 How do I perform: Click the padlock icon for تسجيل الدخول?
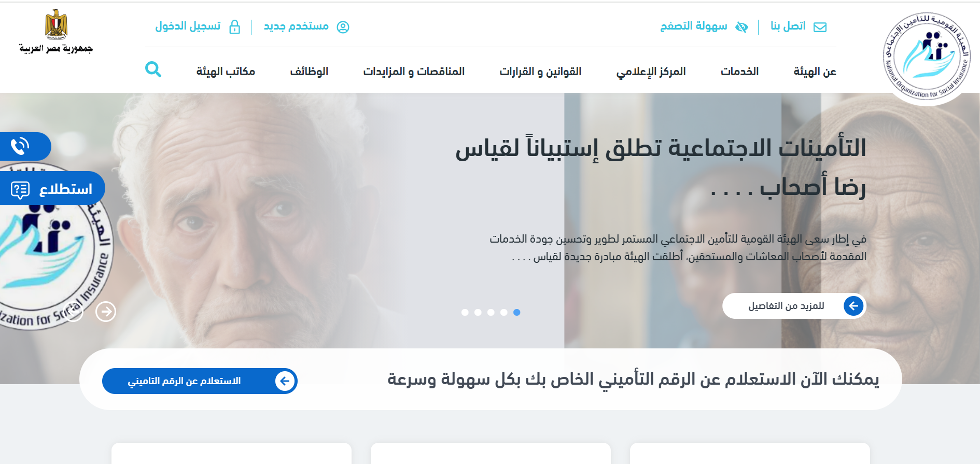pos(234,26)
